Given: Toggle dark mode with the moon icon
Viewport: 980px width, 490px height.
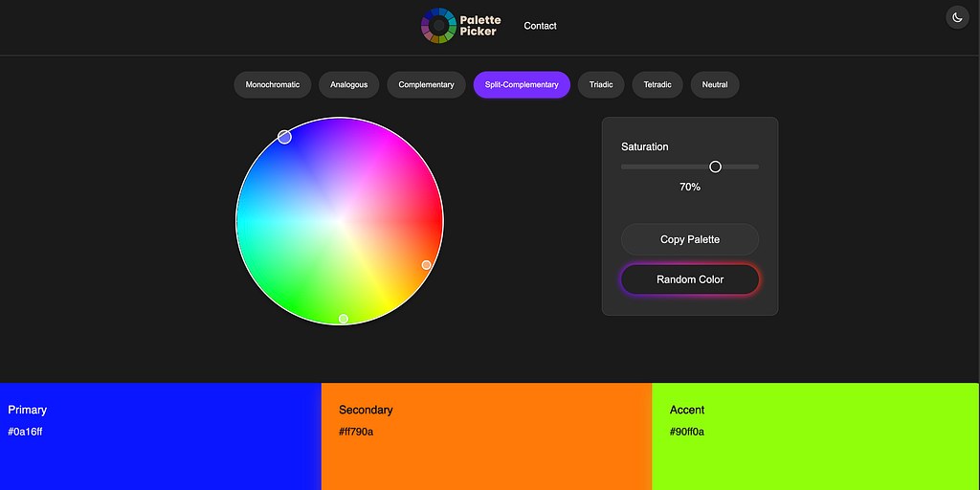Looking at the screenshot, I should click(957, 17).
